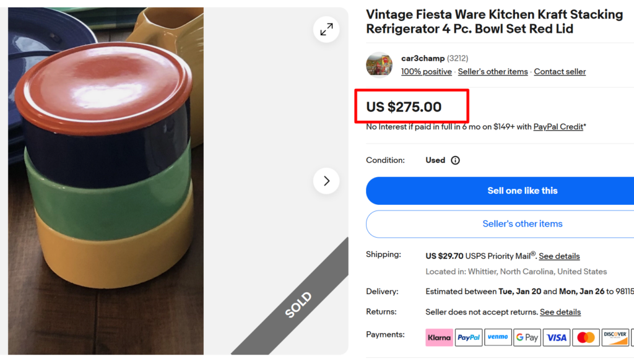The image size is (634, 364).
Task: View the 100% positive feedback link
Action: pos(426,71)
